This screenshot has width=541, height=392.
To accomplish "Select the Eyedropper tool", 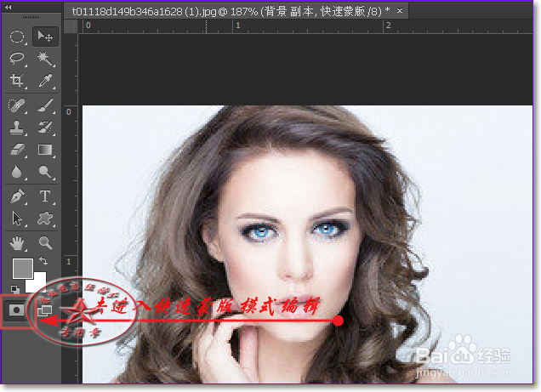I will [45, 81].
